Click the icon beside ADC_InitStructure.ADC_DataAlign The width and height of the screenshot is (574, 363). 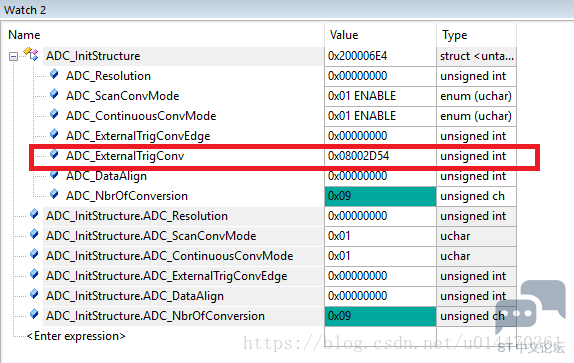coord(34,294)
